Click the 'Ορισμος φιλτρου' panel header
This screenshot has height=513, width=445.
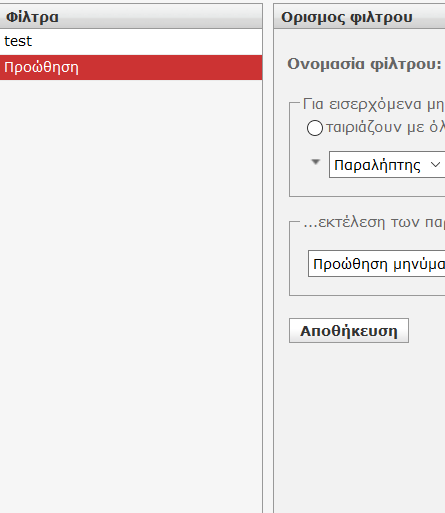[359, 17]
